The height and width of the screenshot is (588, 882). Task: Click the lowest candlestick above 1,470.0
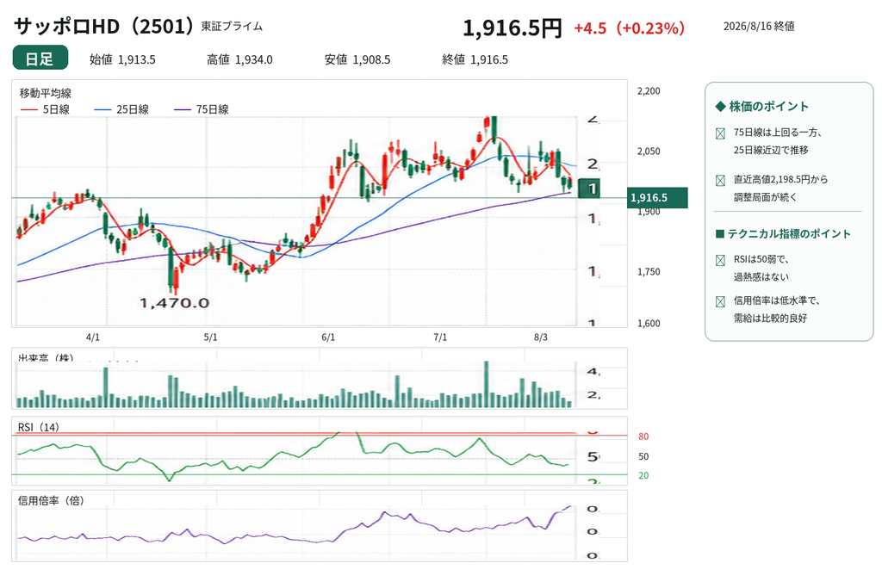coord(176,281)
